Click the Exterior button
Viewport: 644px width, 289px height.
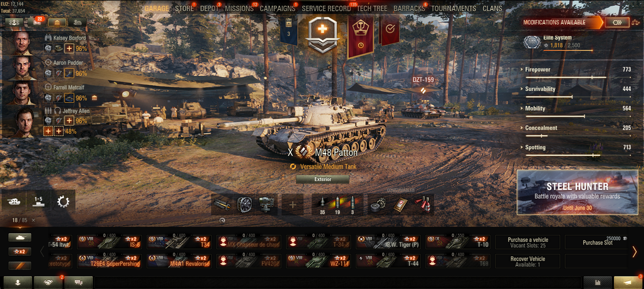323,179
